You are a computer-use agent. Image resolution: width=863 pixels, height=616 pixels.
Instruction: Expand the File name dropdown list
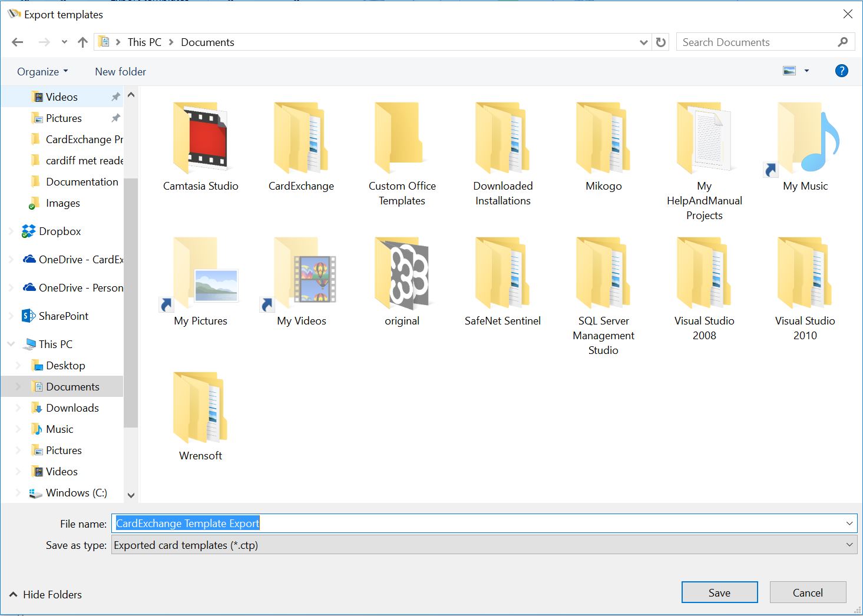(x=849, y=523)
